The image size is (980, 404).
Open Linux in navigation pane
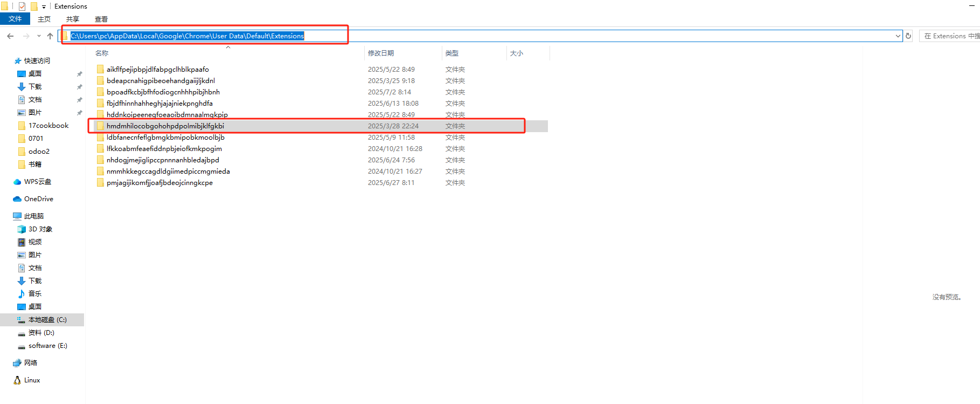click(32, 380)
